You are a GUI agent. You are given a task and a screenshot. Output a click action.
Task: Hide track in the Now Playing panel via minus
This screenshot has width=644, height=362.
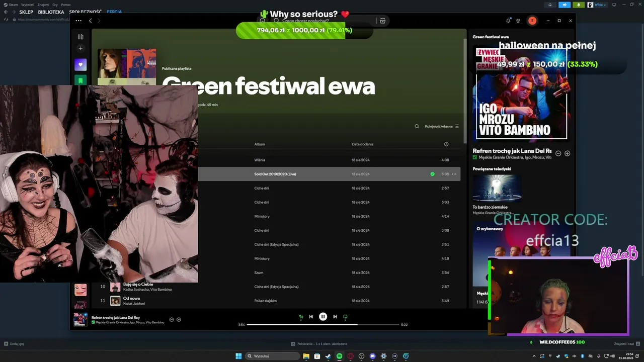pos(558,153)
